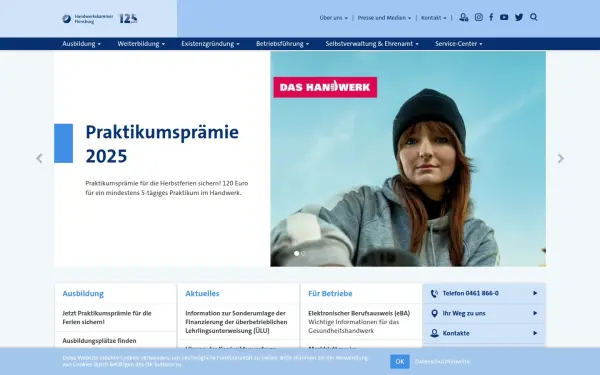Click the location pin icon for Ihr Weg
The width and height of the screenshot is (600, 375).
click(x=434, y=313)
